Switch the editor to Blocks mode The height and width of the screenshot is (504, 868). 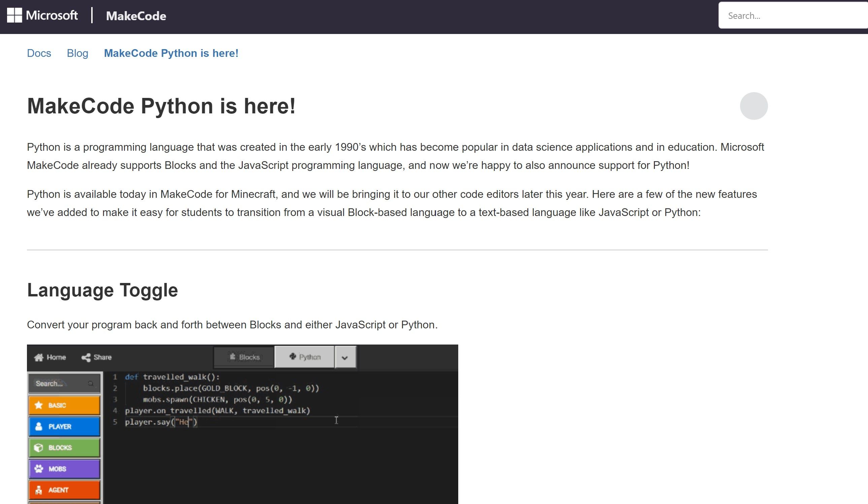[x=243, y=357]
